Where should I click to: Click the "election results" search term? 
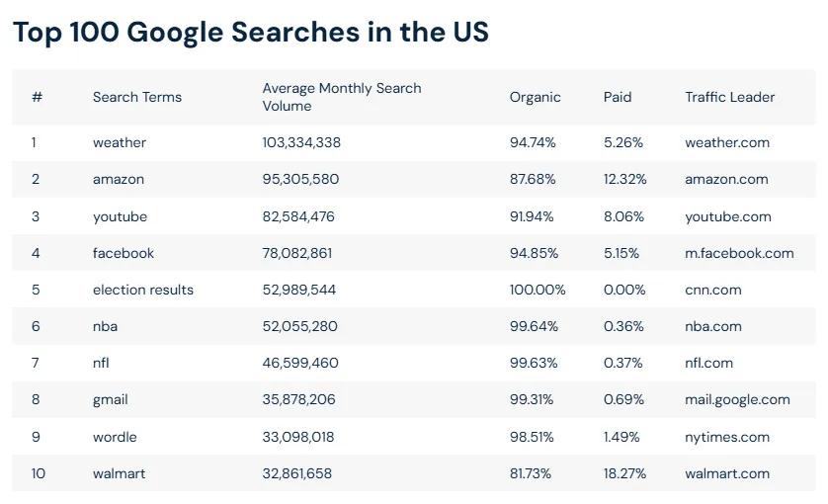tap(143, 290)
